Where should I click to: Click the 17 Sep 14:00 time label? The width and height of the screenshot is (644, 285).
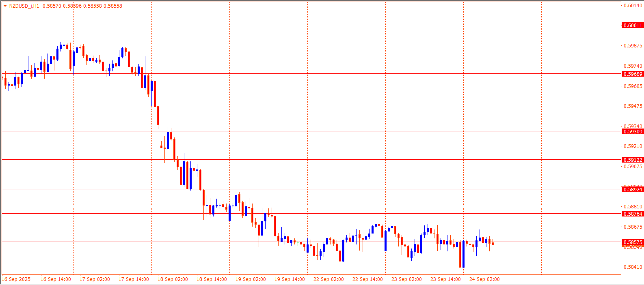pyautogui.click(x=134, y=279)
